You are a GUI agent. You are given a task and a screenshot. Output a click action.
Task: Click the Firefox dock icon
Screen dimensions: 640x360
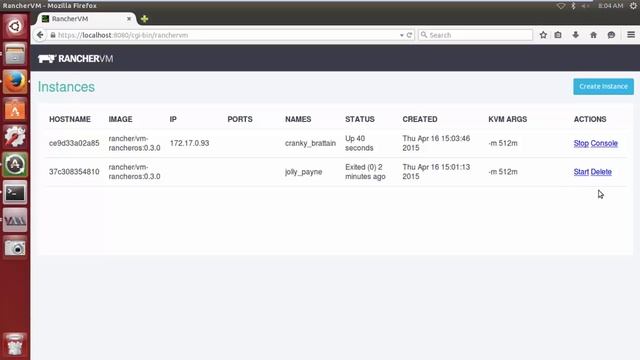point(15,82)
